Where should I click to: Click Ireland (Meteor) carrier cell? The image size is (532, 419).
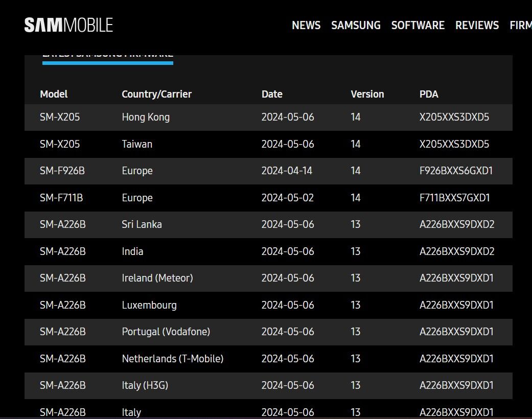(x=157, y=278)
